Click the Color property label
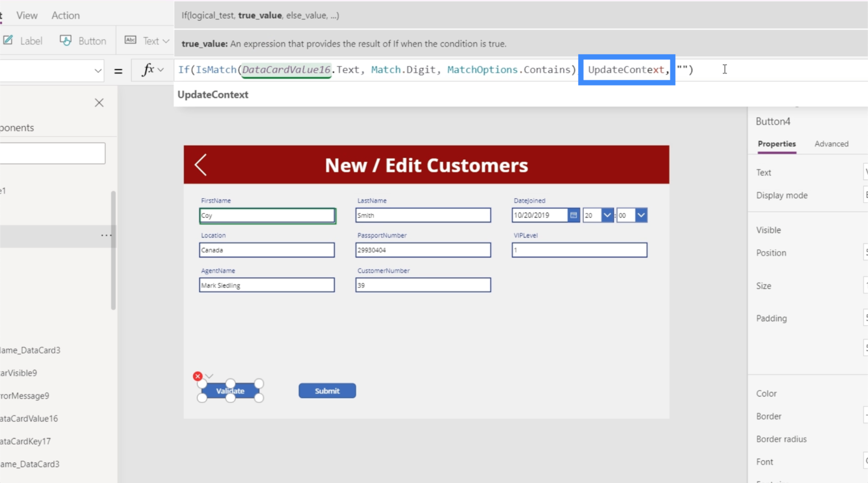Screen dimensions: 868x483 (x=766, y=394)
